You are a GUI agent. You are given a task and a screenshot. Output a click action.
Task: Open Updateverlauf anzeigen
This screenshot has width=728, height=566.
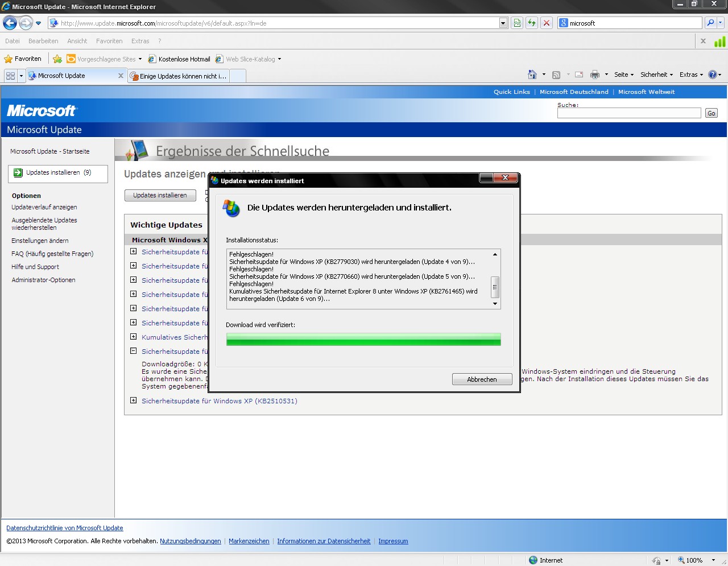click(x=44, y=207)
